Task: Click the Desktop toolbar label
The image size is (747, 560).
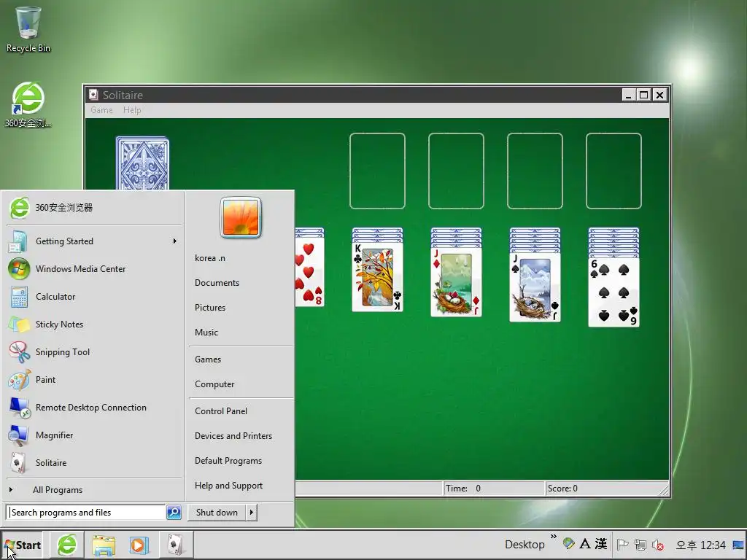Action: (525, 544)
